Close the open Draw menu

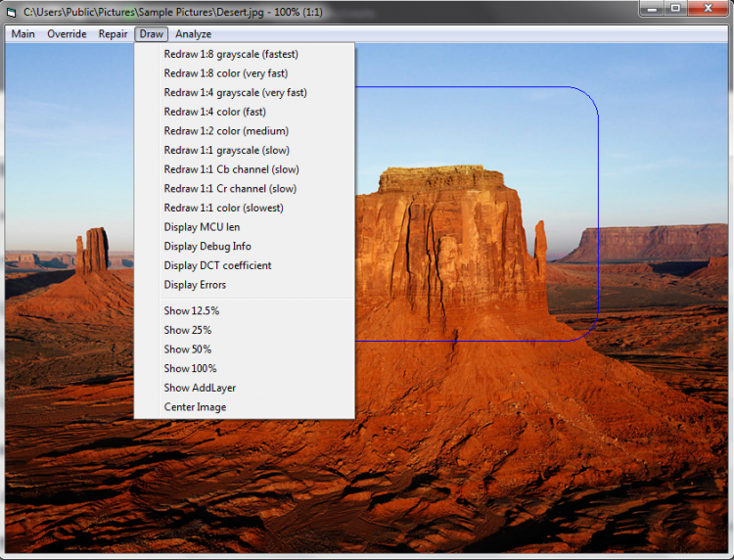pyautogui.click(x=151, y=34)
